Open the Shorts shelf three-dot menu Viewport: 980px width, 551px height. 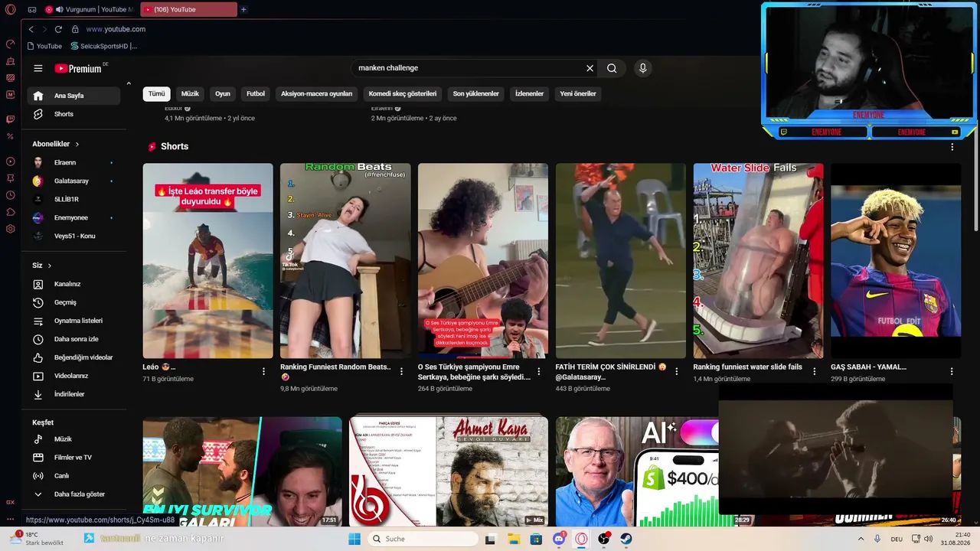pos(952,147)
